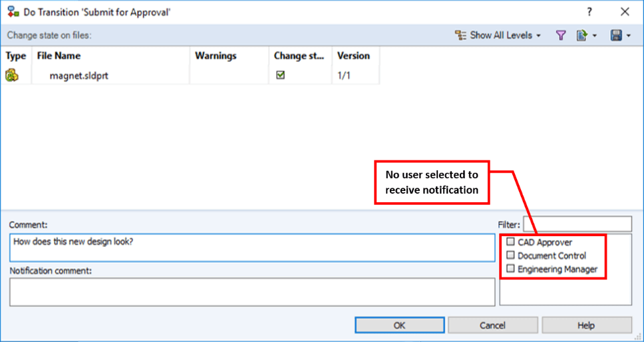
Task: Uncheck Change state for magnet.sldprt
Action: pyautogui.click(x=281, y=75)
